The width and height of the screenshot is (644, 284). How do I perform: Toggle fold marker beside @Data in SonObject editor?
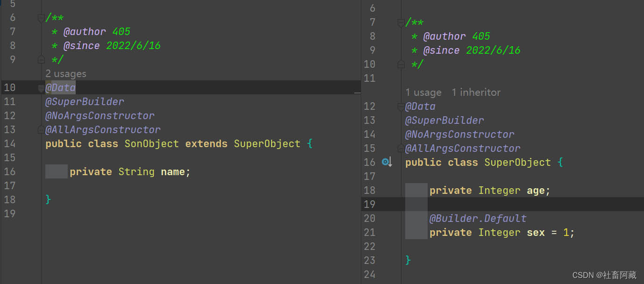coord(41,88)
